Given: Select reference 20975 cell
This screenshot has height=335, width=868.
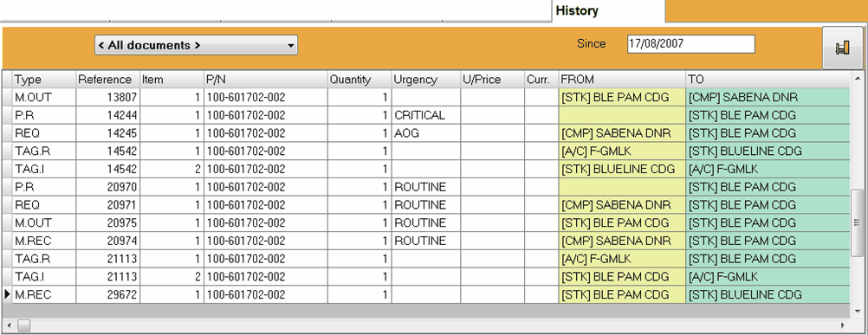Looking at the screenshot, I should point(108,222).
